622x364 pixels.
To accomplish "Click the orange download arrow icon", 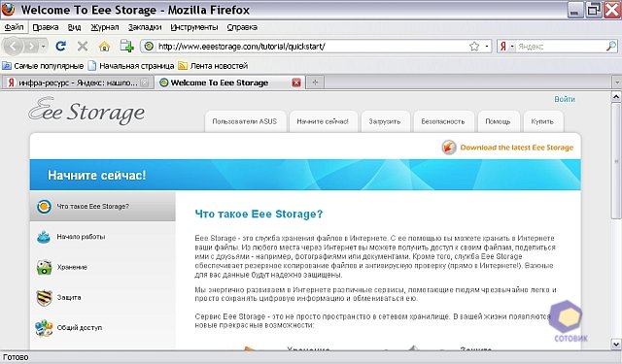I will pos(449,148).
